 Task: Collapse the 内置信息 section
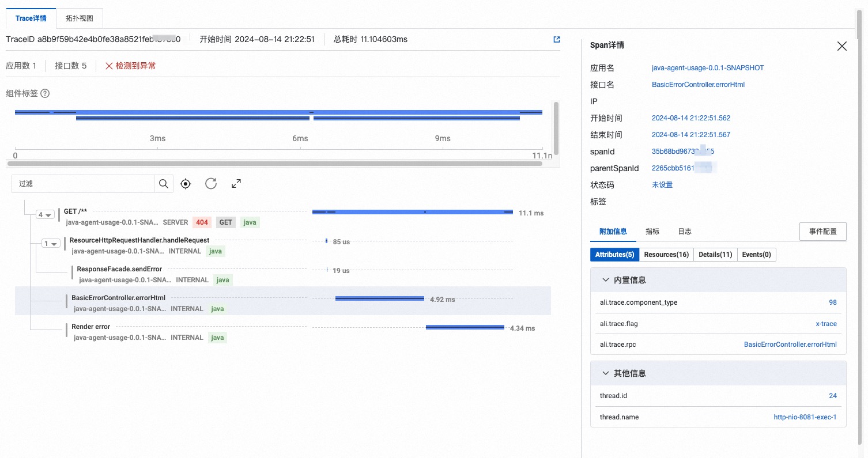606,280
